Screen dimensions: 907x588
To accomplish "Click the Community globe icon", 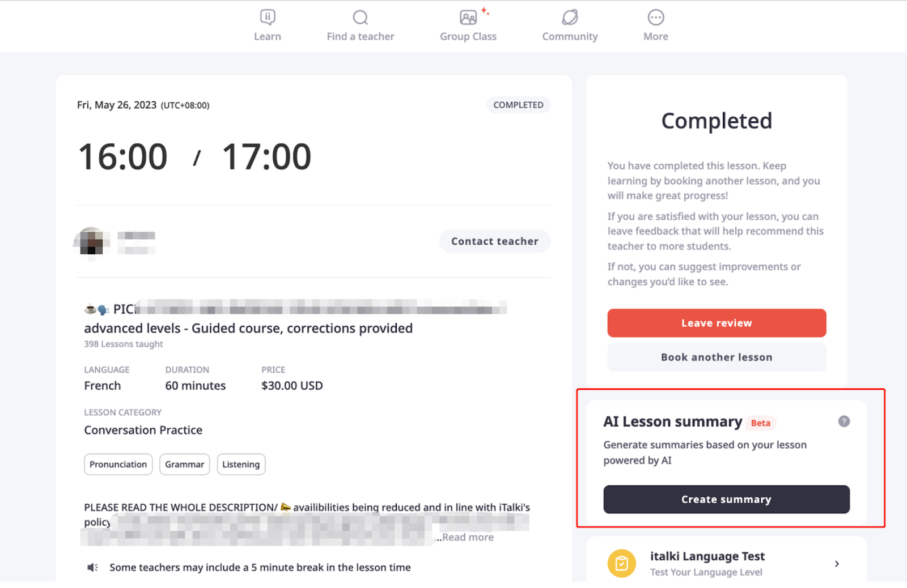I will coord(569,16).
